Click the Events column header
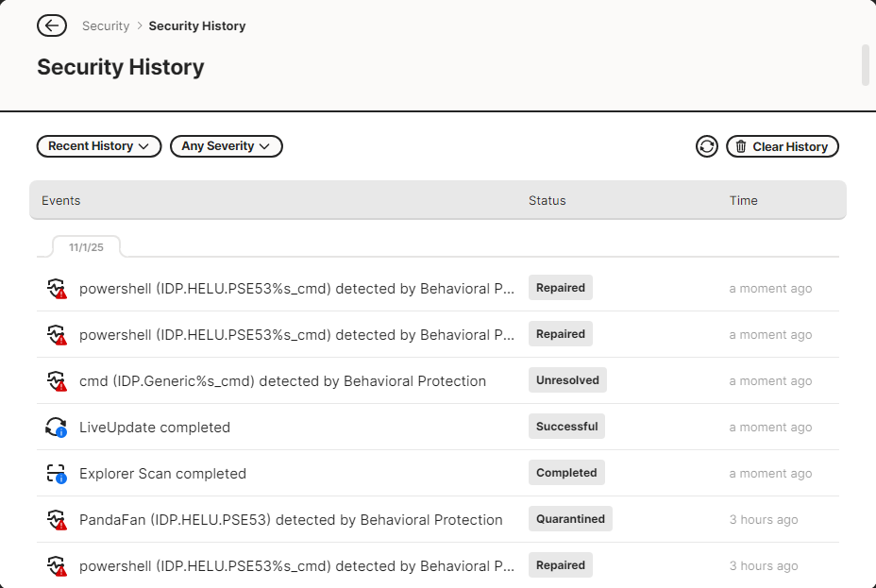 (x=61, y=200)
